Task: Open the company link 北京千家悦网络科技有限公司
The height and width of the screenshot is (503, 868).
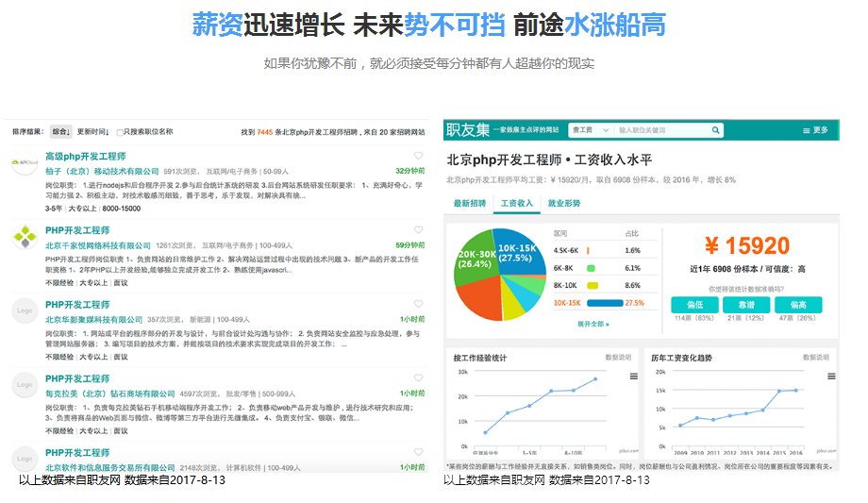Action: (x=98, y=245)
